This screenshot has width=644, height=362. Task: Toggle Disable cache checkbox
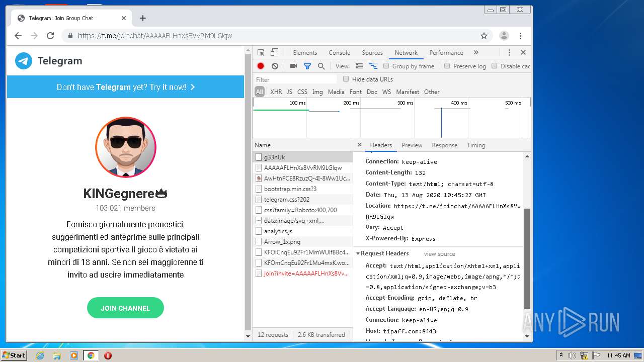tap(494, 66)
